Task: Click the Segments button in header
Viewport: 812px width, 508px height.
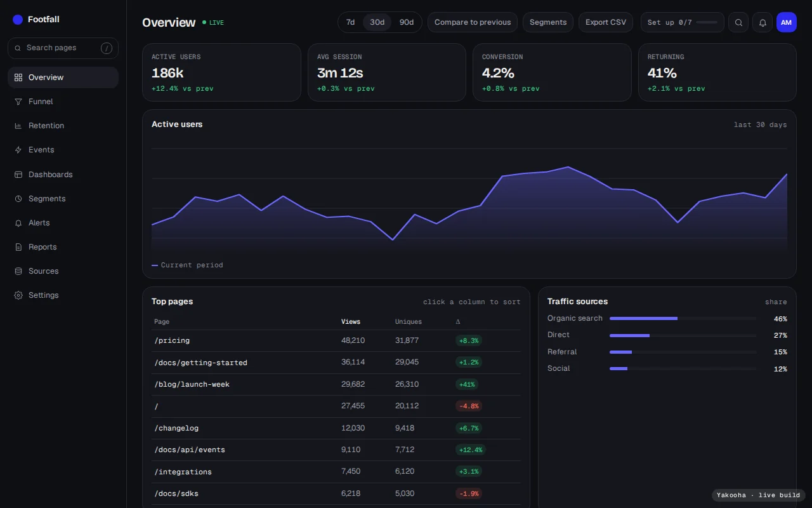Action: click(x=548, y=22)
